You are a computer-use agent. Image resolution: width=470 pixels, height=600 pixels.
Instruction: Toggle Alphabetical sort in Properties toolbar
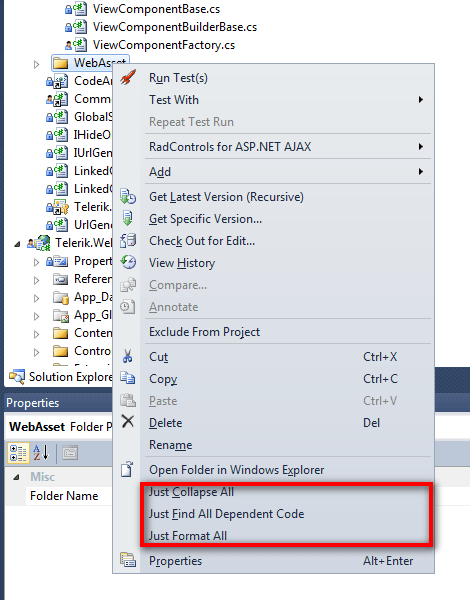pyautogui.click(x=41, y=453)
